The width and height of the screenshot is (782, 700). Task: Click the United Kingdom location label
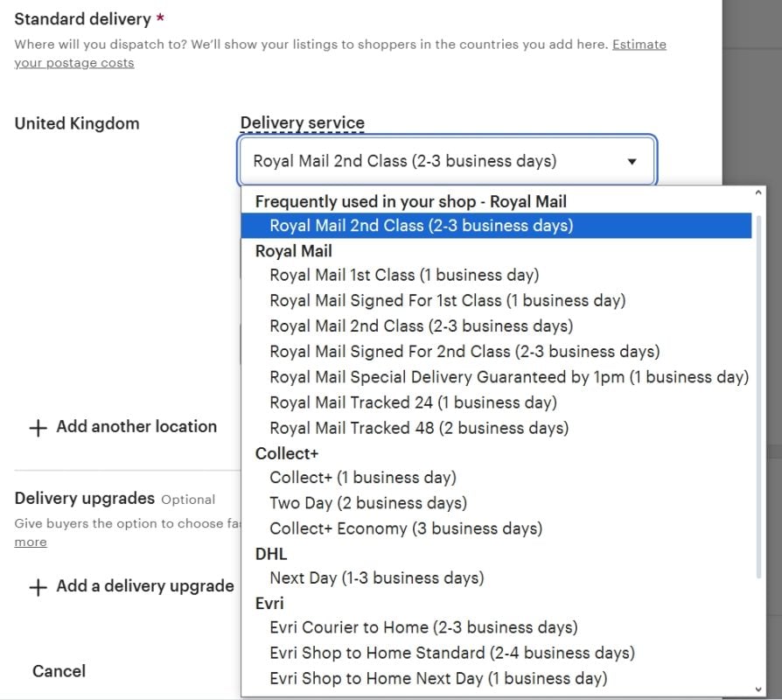pyautogui.click(x=77, y=123)
